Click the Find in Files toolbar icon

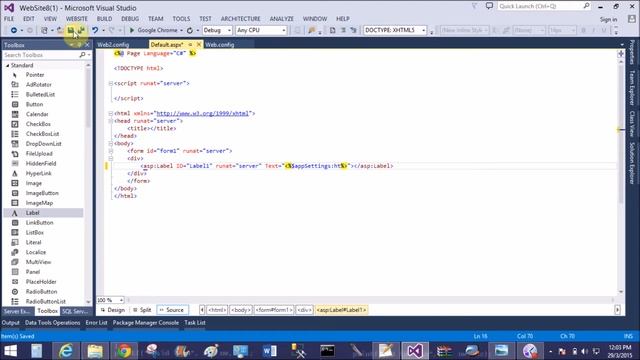(312, 30)
